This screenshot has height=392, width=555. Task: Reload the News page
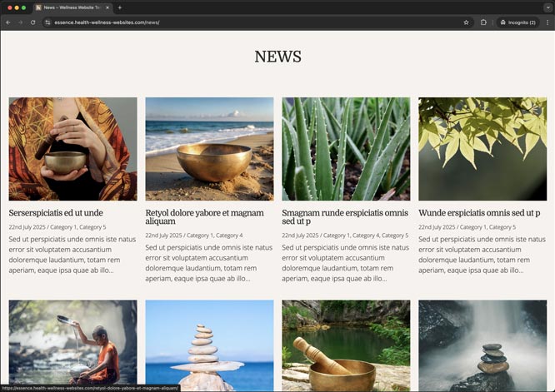click(x=32, y=22)
